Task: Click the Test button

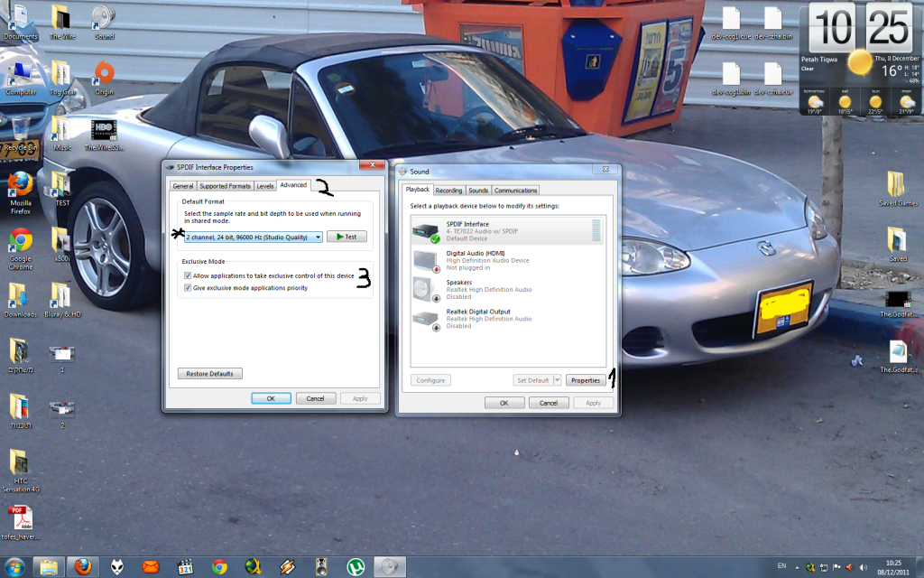Action: 346,237
